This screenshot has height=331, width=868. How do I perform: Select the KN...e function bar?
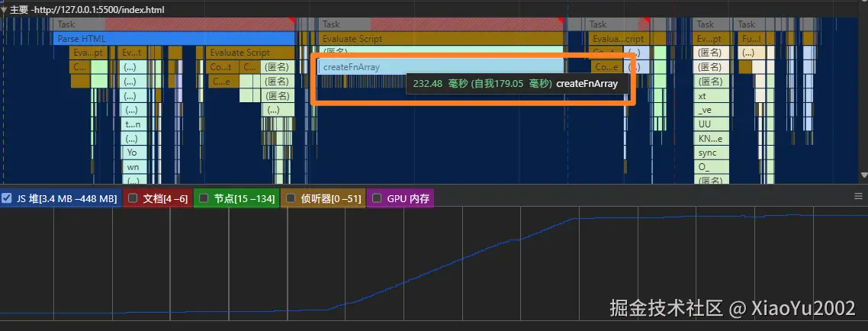[x=711, y=138]
